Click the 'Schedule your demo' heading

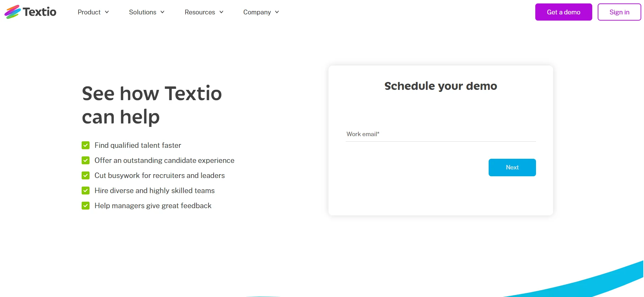tap(441, 86)
